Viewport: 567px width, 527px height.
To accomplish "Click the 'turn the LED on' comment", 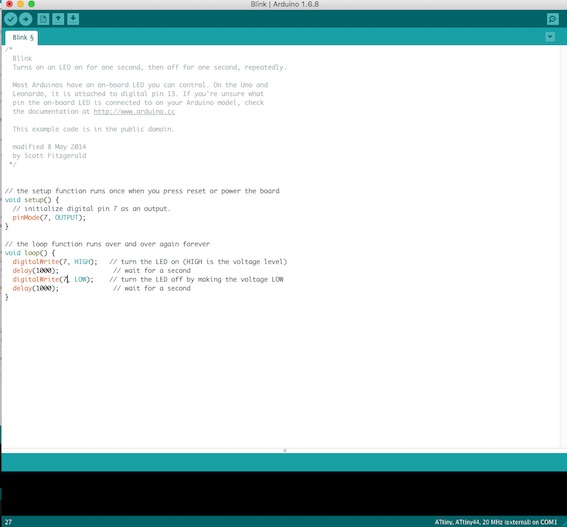I will click(198, 262).
